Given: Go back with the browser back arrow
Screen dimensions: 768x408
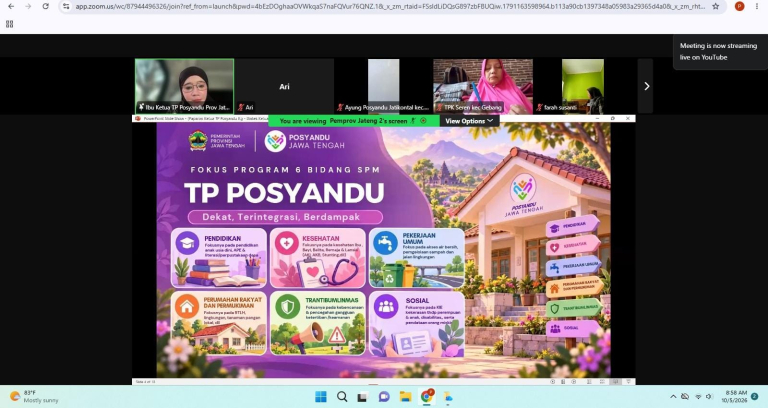Looking at the screenshot, I should pyautogui.click(x=11, y=6).
